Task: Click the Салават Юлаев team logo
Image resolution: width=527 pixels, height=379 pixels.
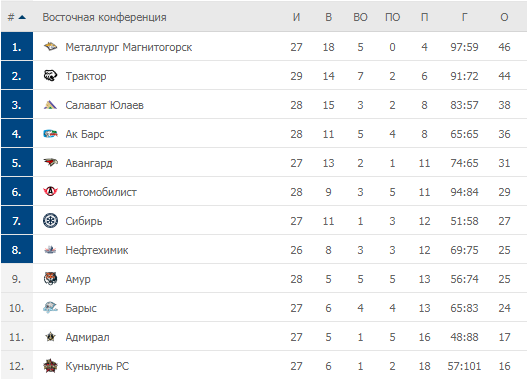Action: pyautogui.click(x=50, y=105)
